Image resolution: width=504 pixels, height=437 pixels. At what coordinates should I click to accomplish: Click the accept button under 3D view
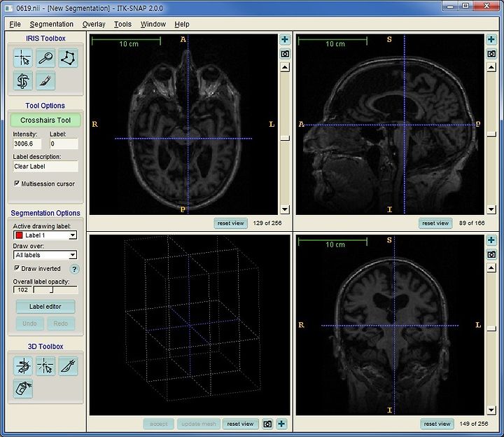pos(158,424)
